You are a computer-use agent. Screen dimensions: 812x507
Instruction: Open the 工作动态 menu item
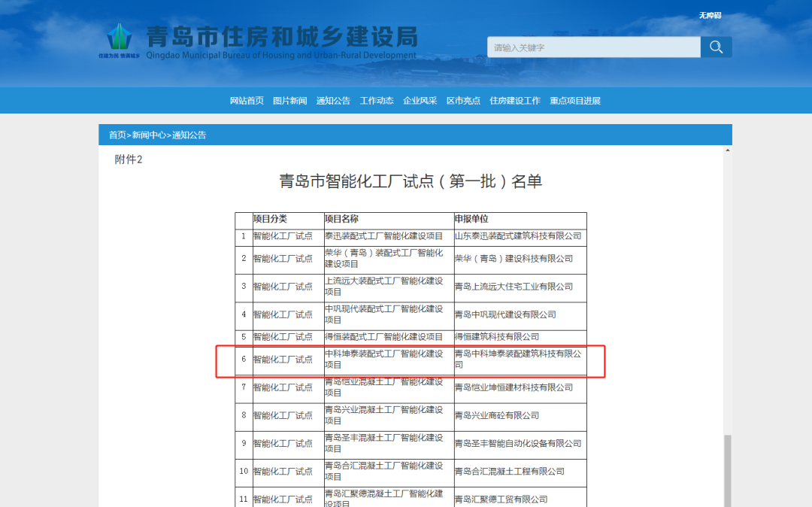pyautogui.click(x=377, y=101)
